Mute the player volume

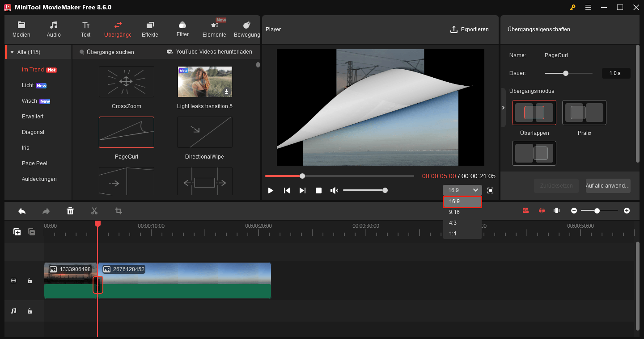click(x=334, y=190)
